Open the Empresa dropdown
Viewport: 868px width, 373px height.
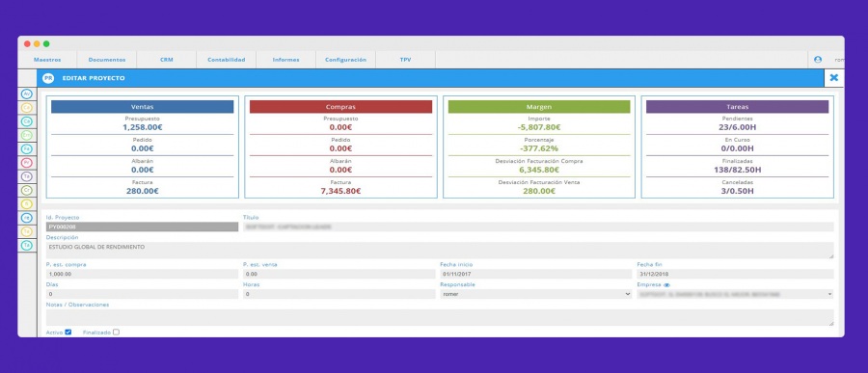735,294
